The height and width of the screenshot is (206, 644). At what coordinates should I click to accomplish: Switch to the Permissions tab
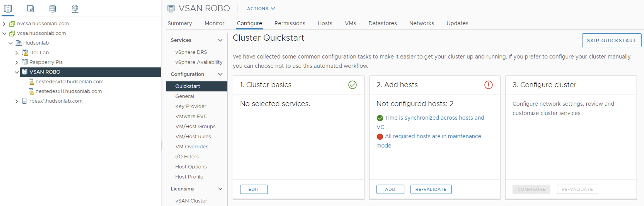(x=290, y=23)
